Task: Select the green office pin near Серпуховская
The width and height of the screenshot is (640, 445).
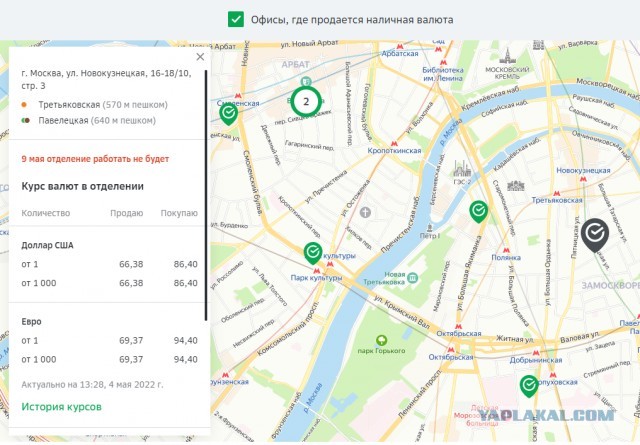Action: point(529,386)
